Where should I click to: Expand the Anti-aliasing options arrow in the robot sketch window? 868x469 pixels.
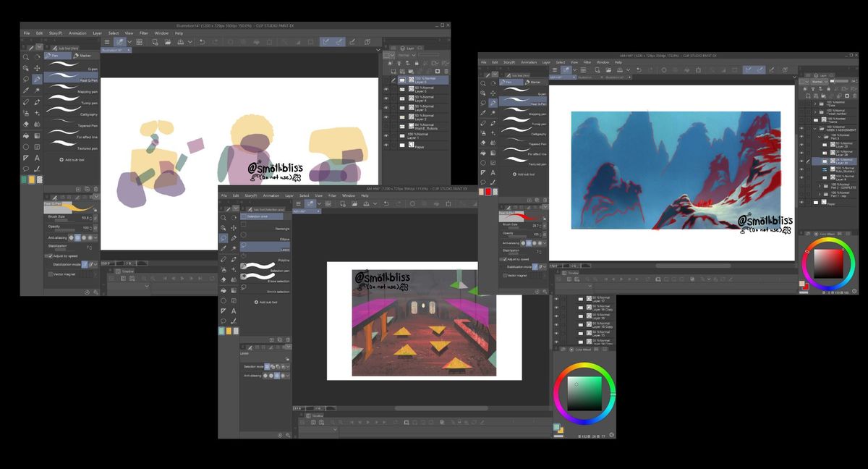95,237
